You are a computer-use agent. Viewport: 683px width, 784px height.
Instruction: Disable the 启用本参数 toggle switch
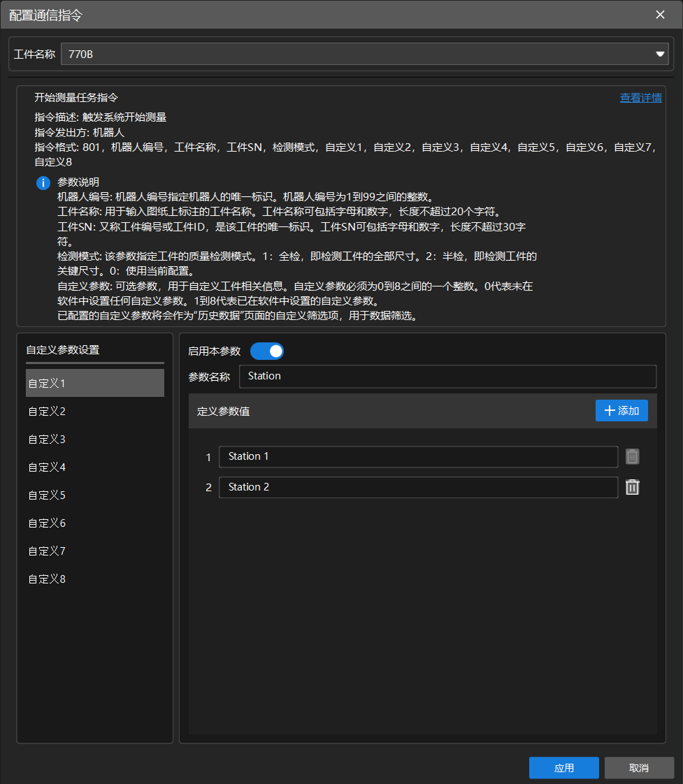(266, 351)
